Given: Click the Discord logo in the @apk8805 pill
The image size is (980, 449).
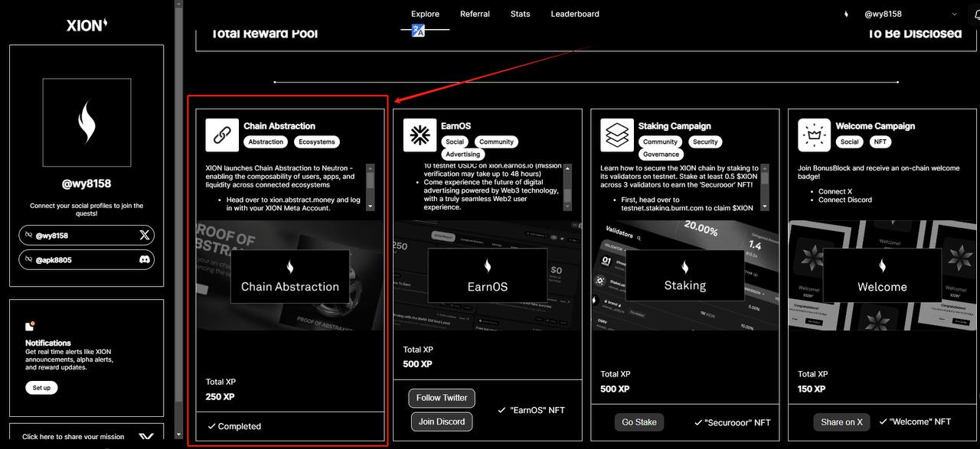Looking at the screenshot, I should click(145, 260).
